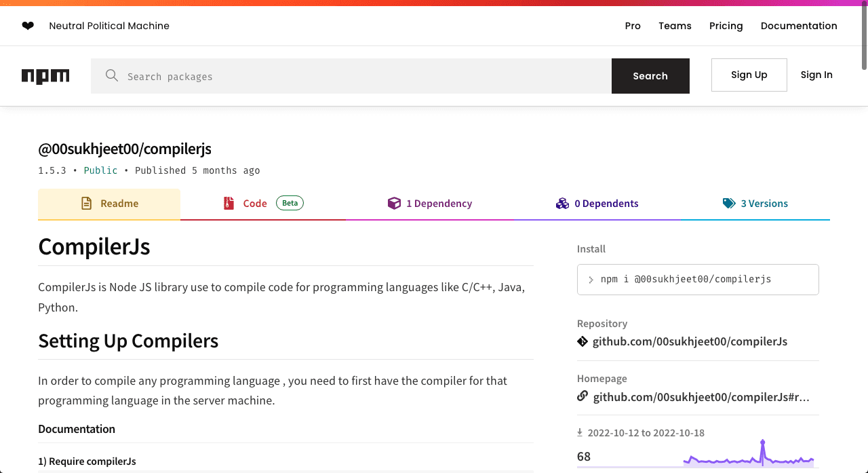Click Published 5 months ago text

pos(197,170)
